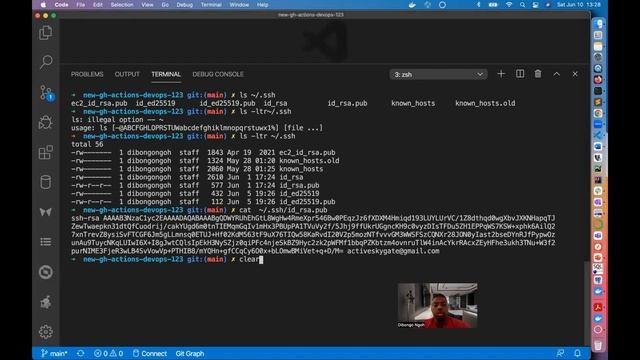Image resolution: width=640 pixels, height=360 pixels.
Task: Click the 'ls: illegal option' error line
Action: pyautogui.click(x=117, y=120)
